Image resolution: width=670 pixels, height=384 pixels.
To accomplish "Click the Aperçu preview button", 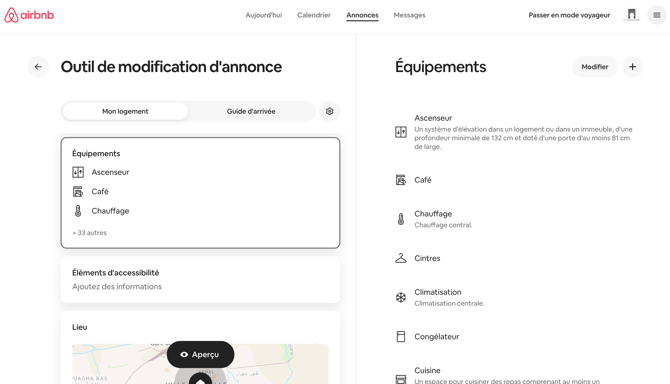I will coord(200,355).
